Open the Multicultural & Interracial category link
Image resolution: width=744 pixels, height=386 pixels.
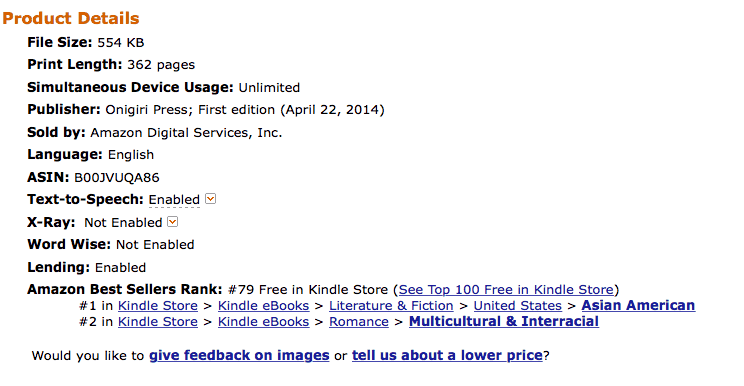[504, 322]
